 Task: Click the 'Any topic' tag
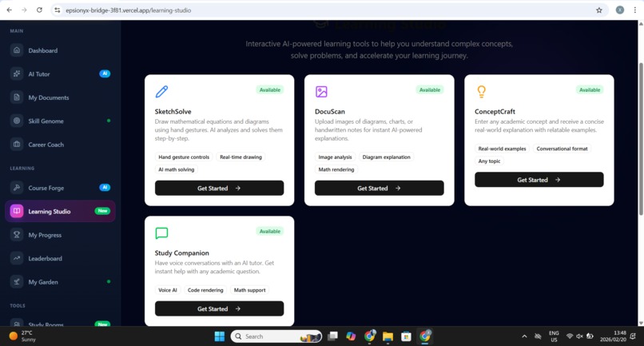click(489, 161)
